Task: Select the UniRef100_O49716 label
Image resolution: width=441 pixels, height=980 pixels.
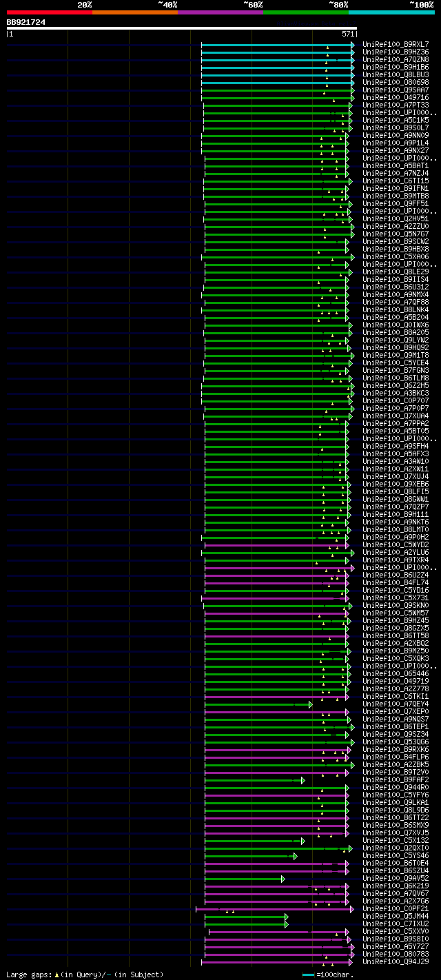Action: [396, 97]
